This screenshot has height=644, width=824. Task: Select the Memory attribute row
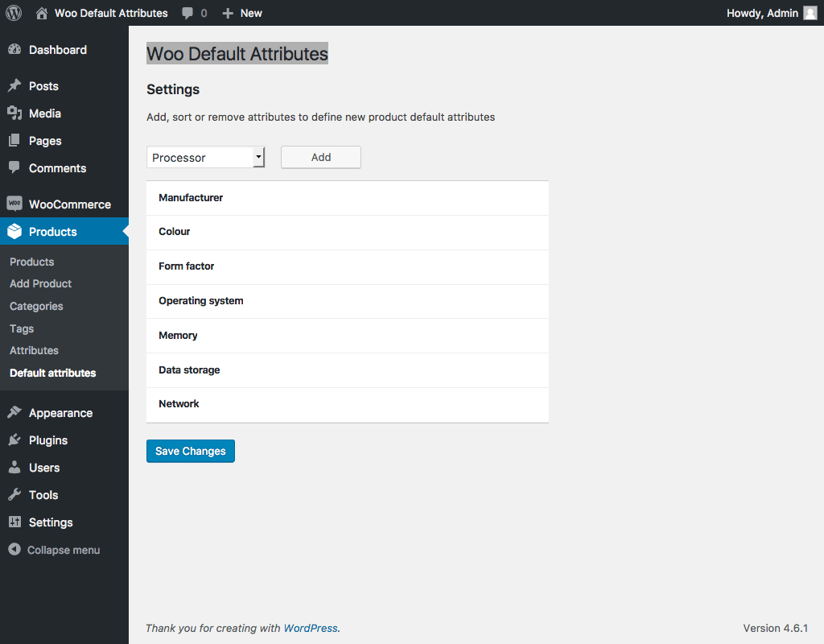tap(348, 336)
